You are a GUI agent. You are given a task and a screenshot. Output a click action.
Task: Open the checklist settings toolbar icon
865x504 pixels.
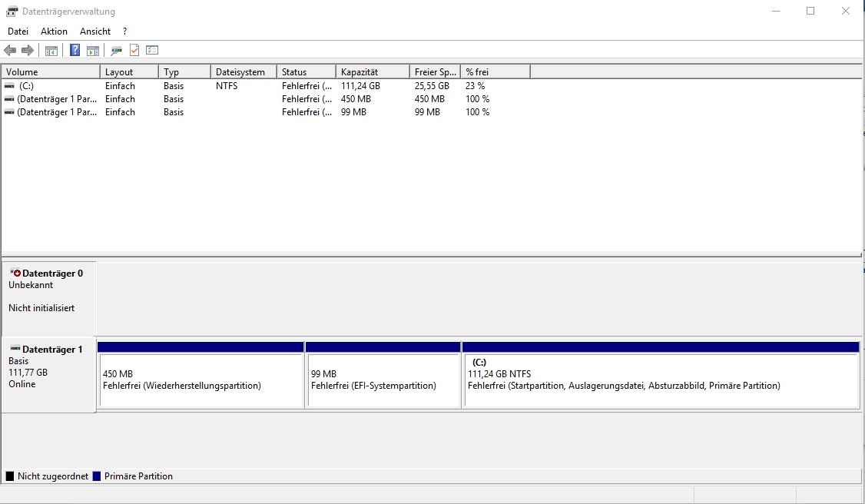(151, 50)
